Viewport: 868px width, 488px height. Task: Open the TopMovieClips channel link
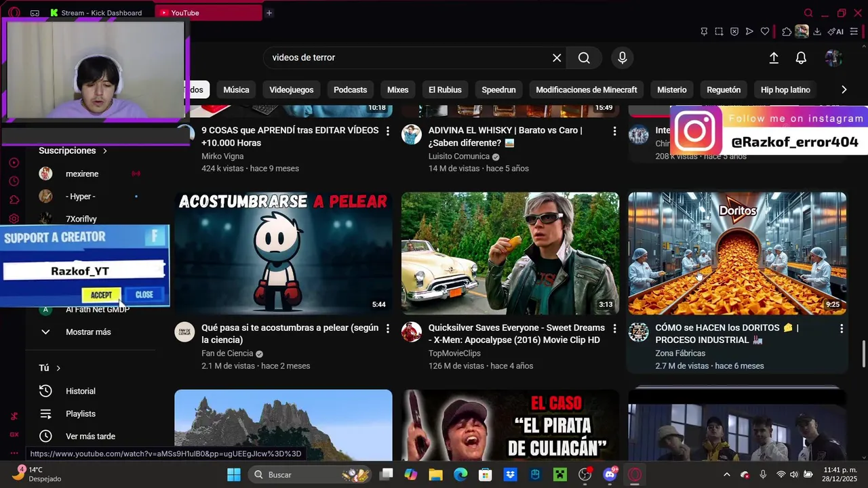pyautogui.click(x=454, y=353)
